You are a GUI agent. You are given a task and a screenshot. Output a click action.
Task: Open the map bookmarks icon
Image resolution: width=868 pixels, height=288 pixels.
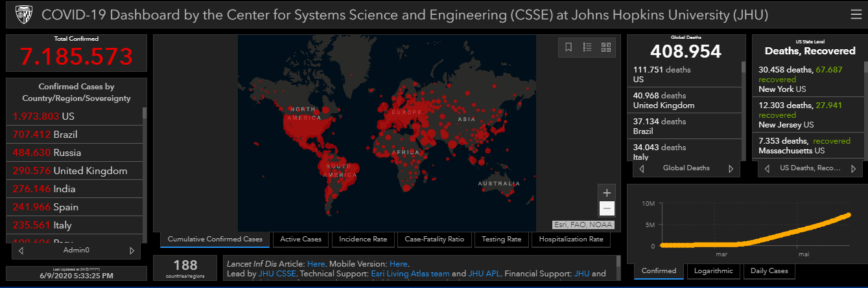click(569, 47)
